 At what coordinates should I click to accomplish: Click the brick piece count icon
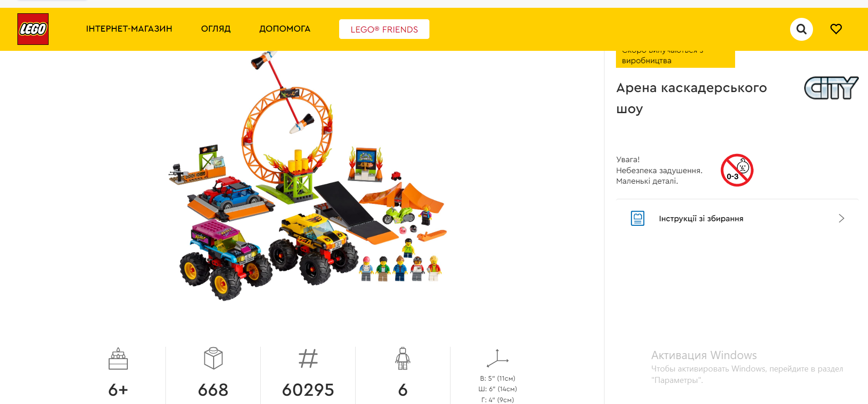pyautogui.click(x=213, y=358)
